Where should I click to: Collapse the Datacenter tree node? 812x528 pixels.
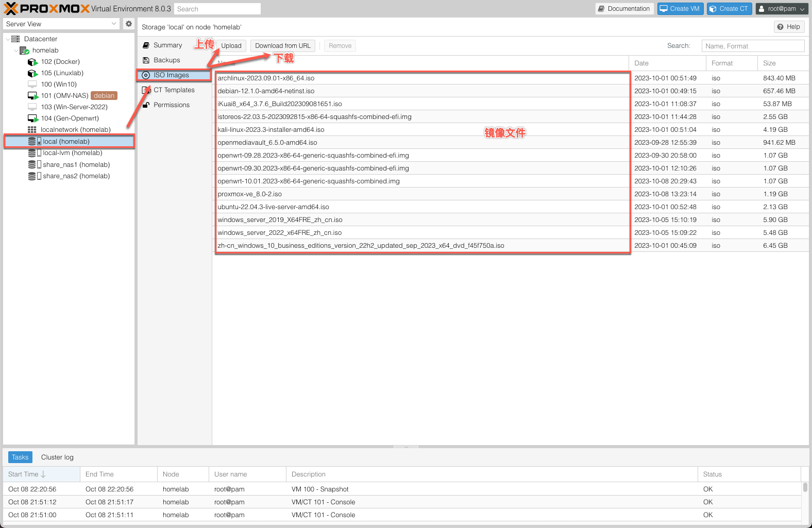click(7, 39)
